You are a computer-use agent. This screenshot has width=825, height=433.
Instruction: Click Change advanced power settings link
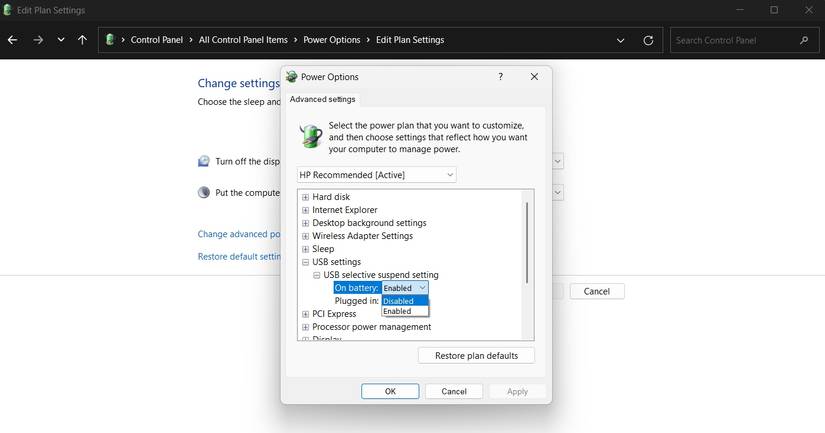[x=239, y=234]
